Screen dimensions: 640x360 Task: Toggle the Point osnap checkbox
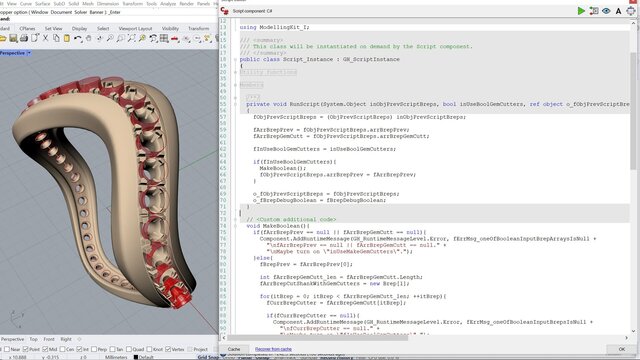pyautogui.click(x=25, y=349)
